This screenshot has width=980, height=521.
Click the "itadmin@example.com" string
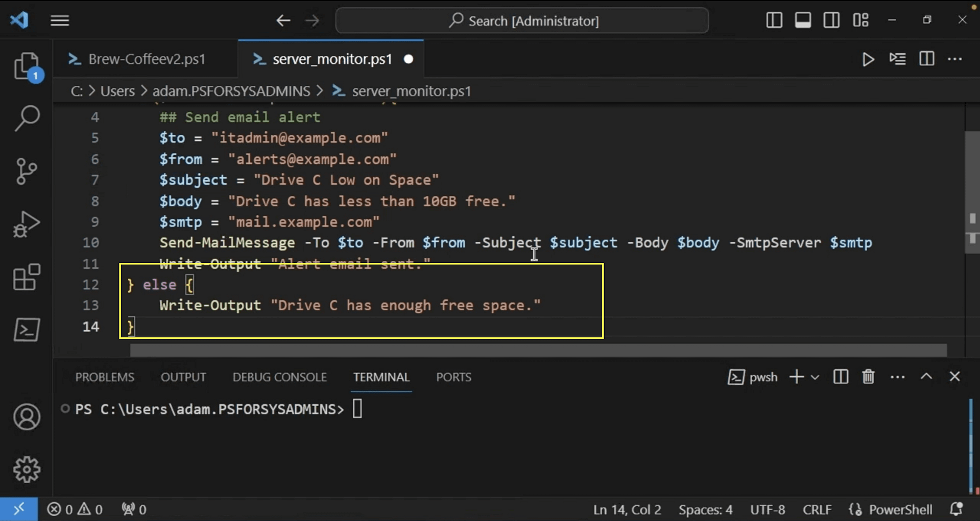tap(300, 138)
